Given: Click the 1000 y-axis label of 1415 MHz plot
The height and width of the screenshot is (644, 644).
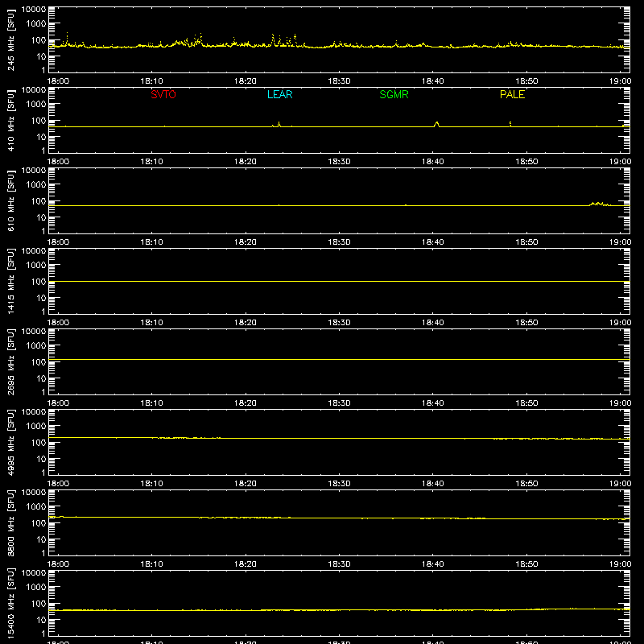Looking at the screenshot, I should click(x=36, y=265).
